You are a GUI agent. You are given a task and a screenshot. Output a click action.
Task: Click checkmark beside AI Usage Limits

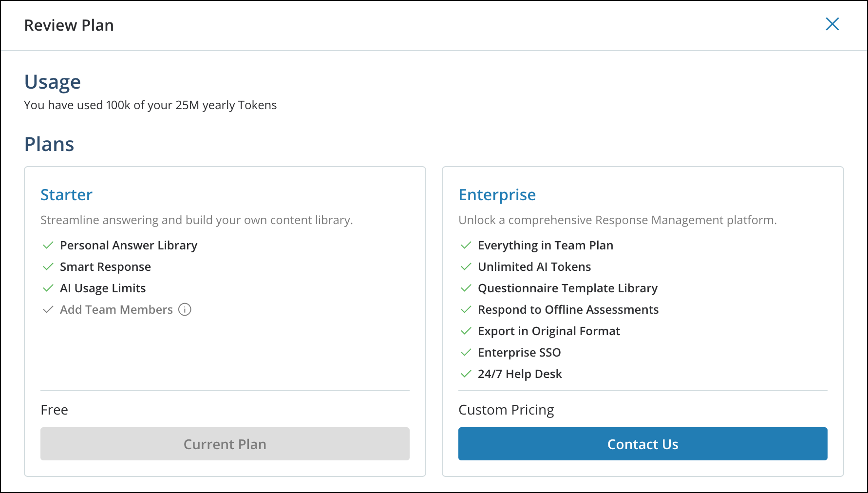[48, 288]
